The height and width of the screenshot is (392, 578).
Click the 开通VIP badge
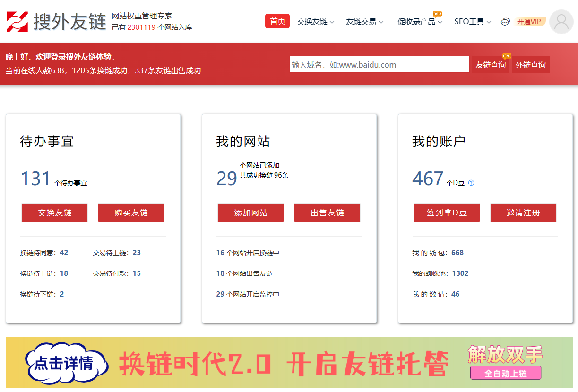click(x=529, y=22)
